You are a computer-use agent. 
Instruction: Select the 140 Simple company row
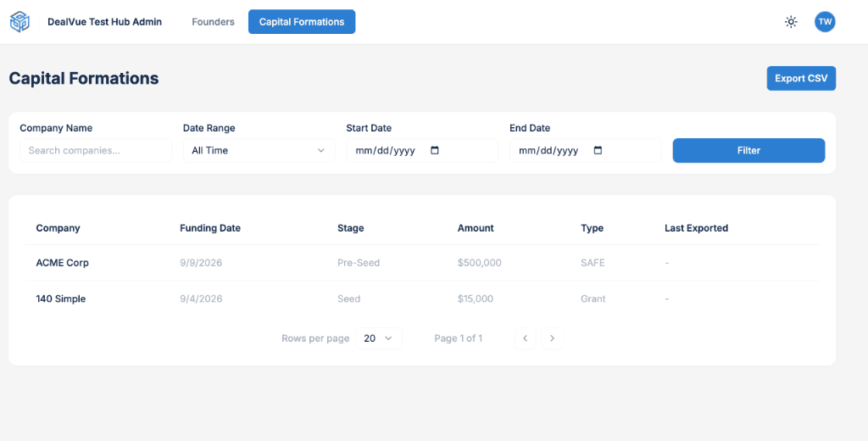[422, 299]
